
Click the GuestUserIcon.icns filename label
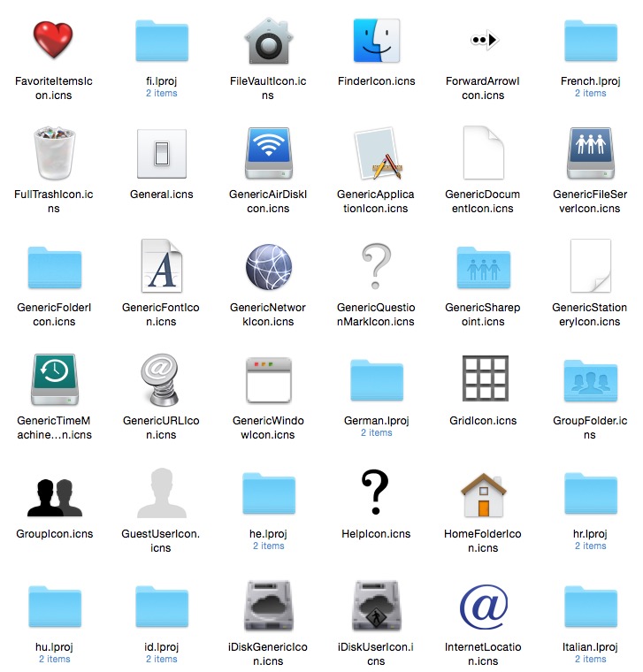[x=161, y=540]
